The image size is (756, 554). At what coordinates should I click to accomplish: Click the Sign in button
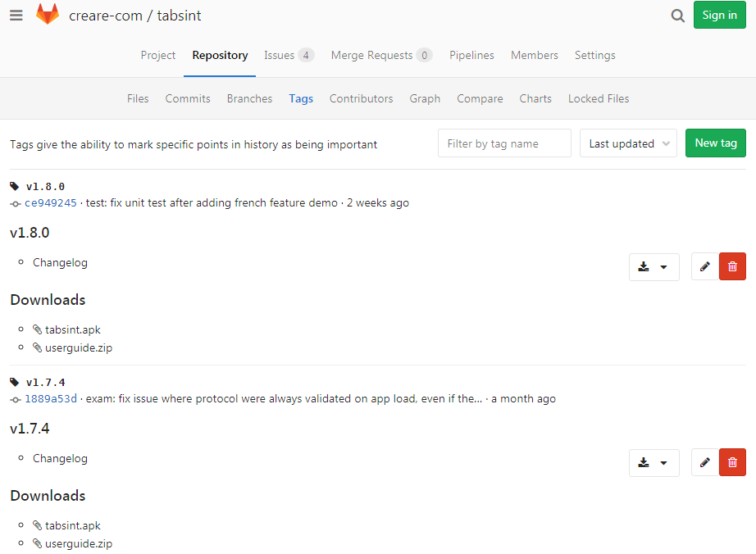[x=719, y=15]
